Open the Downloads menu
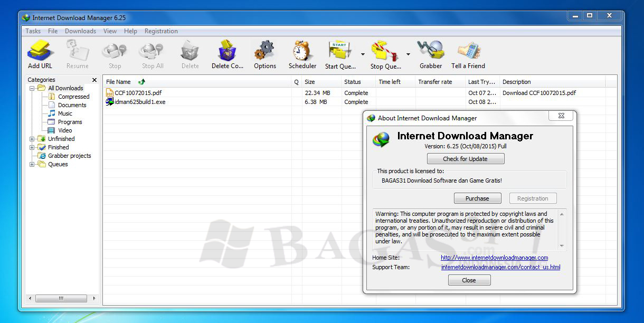The height and width of the screenshot is (323, 644). pos(80,31)
